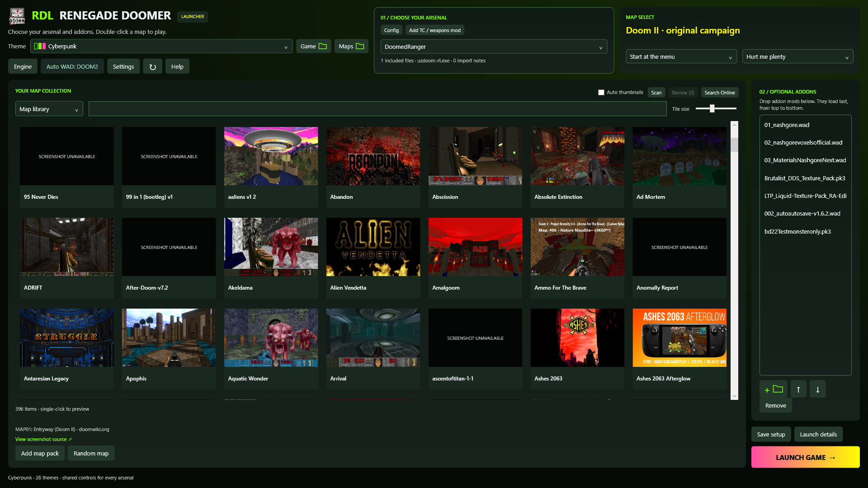Click Search Online button
This screenshot has width=868, height=488.
tap(720, 93)
